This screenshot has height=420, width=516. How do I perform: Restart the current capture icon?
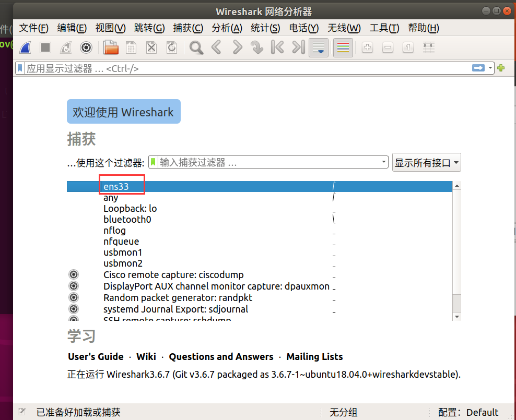pos(66,47)
